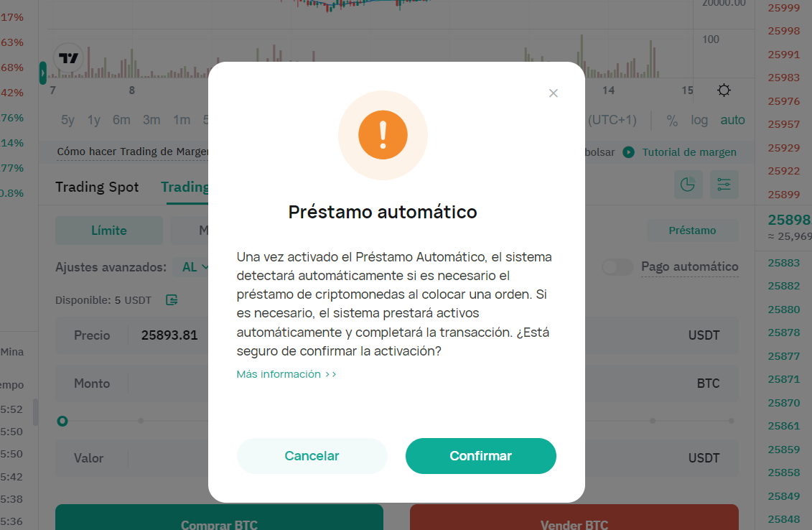Open the UTC+1 timezone selector

(x=612, y=120)
